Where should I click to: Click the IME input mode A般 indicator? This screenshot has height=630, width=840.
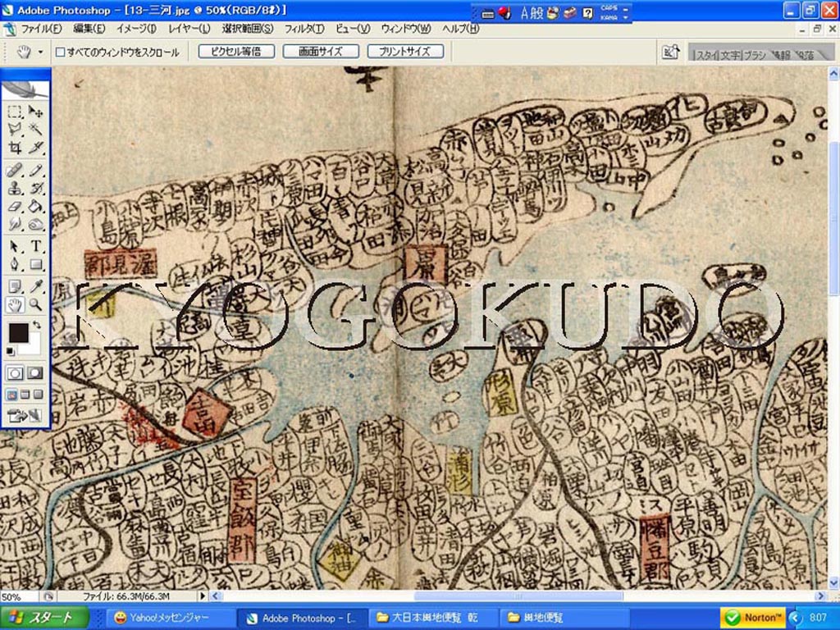coord(532,13)
